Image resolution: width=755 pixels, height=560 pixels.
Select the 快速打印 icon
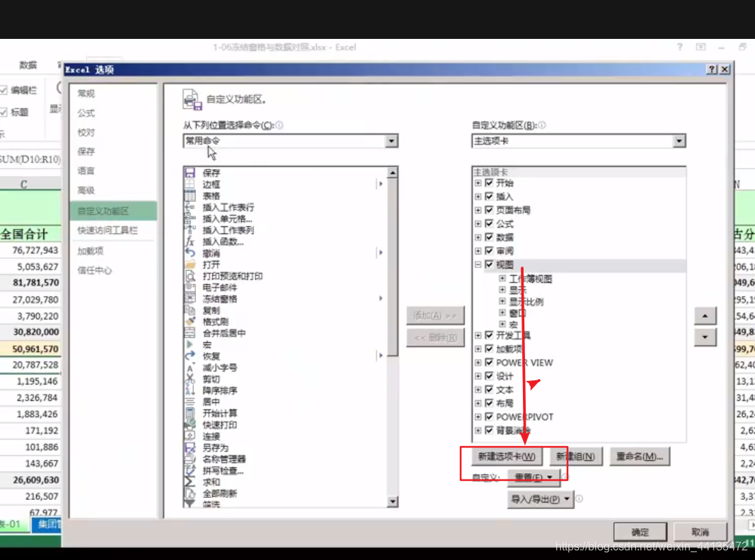pos(190,425)
